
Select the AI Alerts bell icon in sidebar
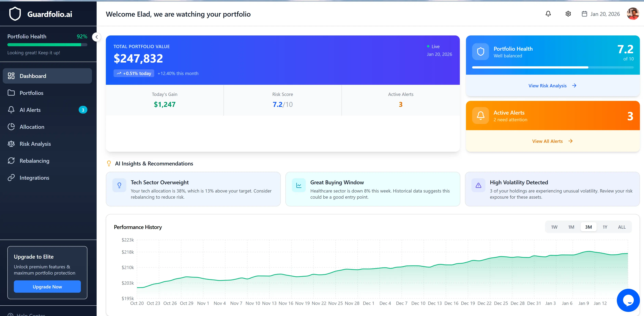[11, 110]
